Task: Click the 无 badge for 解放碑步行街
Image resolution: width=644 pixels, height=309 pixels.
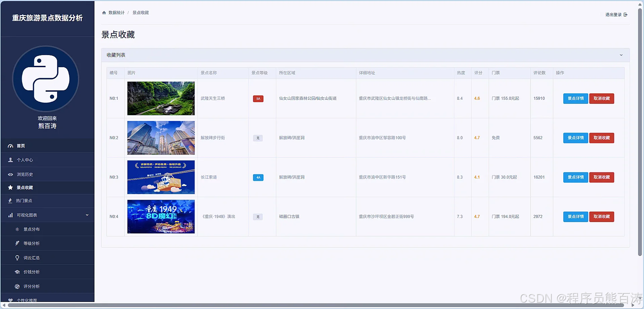Action: click(x=258, y=138)
